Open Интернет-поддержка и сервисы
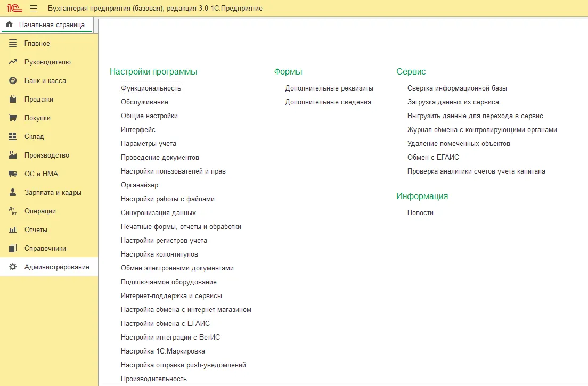Image resolution: width=588 pixels, height=386 pixels. tap(171, 296)
